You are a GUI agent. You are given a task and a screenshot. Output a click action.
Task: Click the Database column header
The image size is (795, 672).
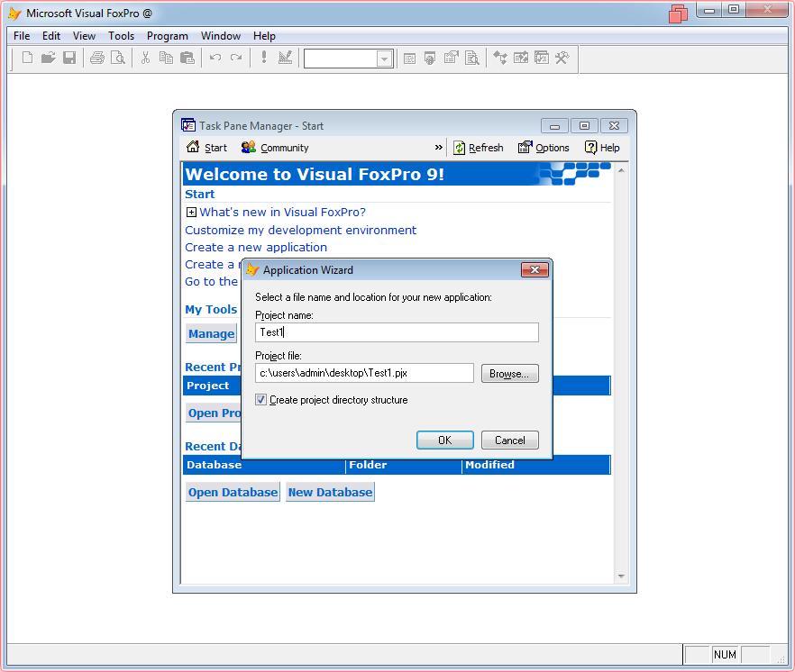264,465
